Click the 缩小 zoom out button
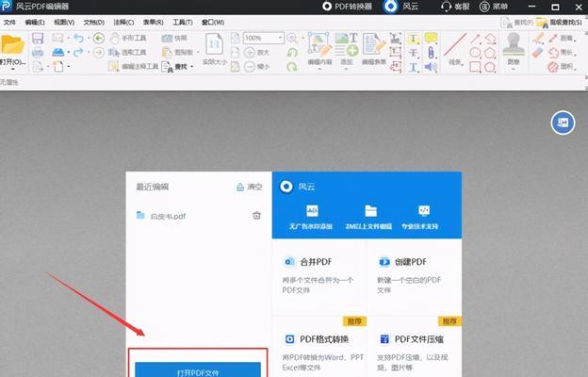The image size is (588, 377). pos(257,66)
